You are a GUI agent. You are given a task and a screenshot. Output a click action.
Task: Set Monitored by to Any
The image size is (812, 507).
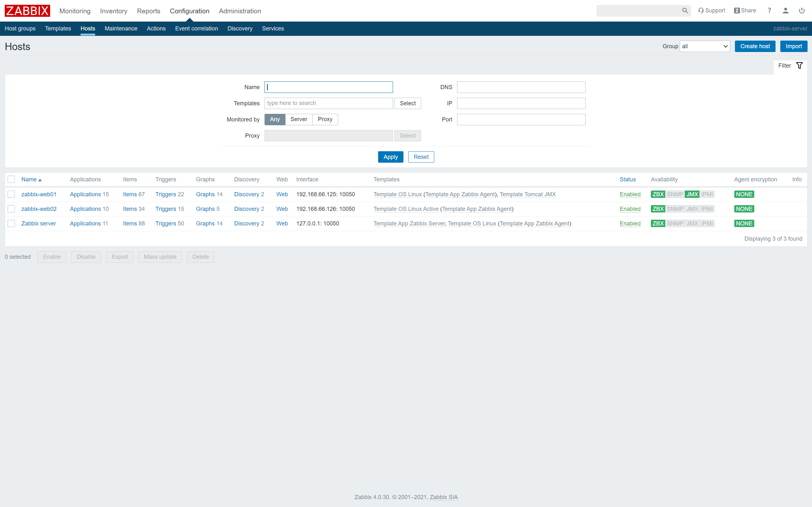click(275, 119)
